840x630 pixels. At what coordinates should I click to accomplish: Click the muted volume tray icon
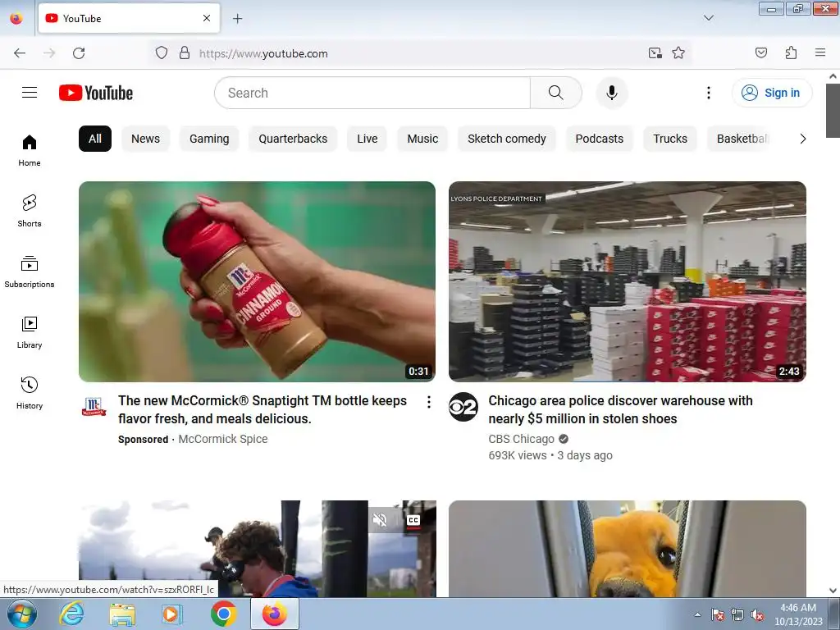pyautogui.click(x=757, y=615)
